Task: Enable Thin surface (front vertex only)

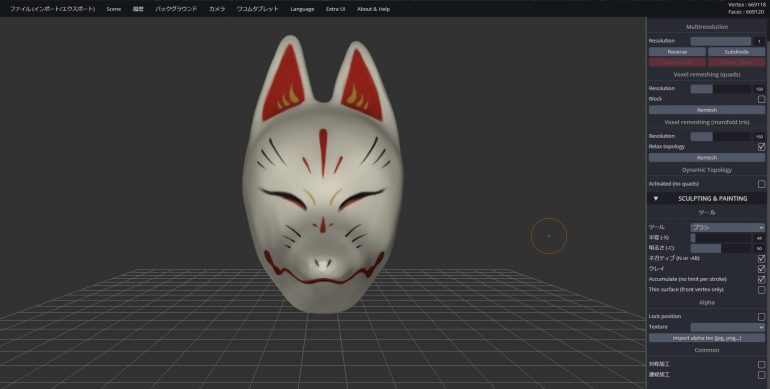Action: click(x=761, y=290)
